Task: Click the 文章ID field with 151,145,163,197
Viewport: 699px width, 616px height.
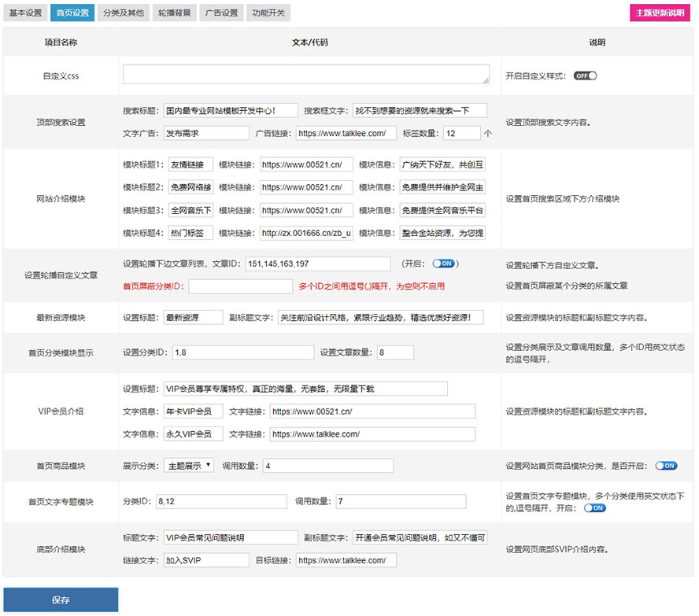Action: tap(317, 264)
